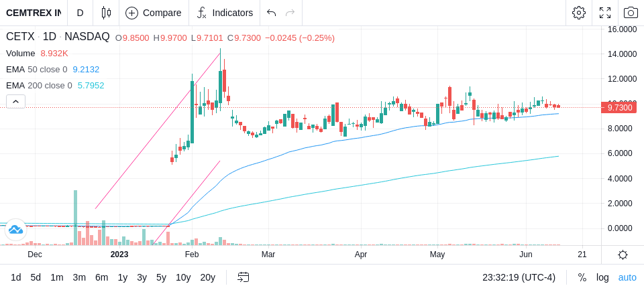
Task: Select the EMA 50 close legend
Action: [36, 70]
